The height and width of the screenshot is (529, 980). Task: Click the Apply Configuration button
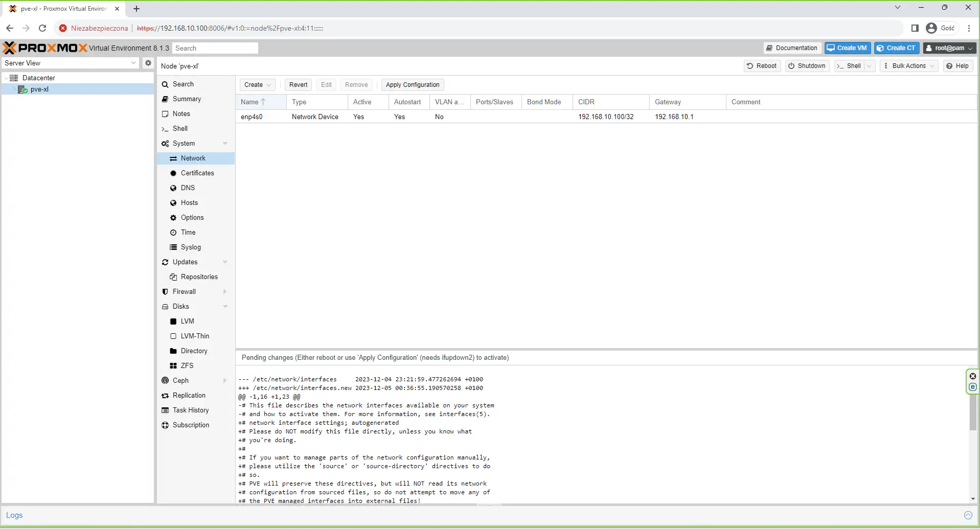[412, 85]
